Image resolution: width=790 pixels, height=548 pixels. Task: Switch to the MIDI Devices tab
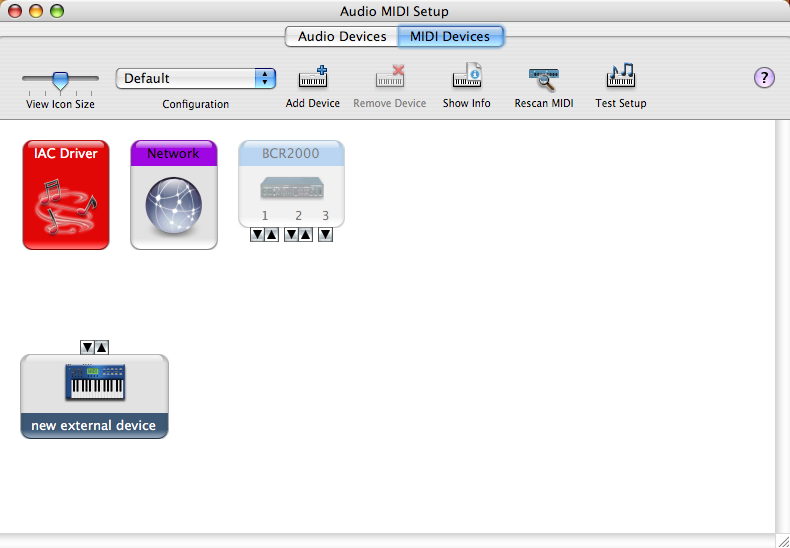click(x=450, y=37)
